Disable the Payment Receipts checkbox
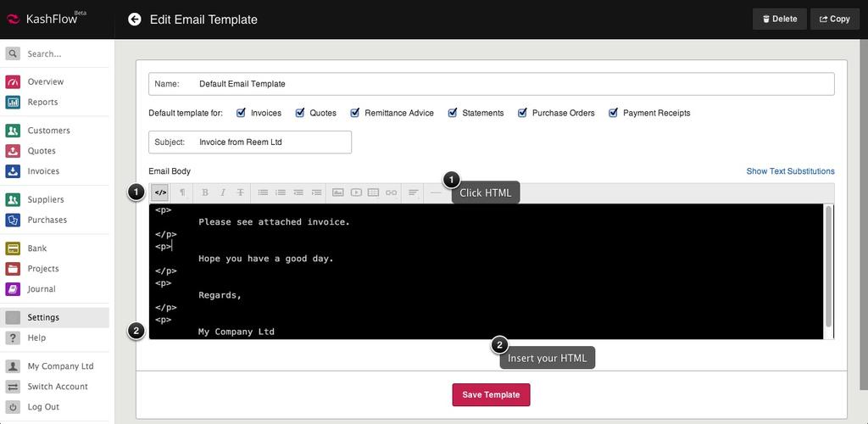 pyautogui.click(x=613, y=113)
